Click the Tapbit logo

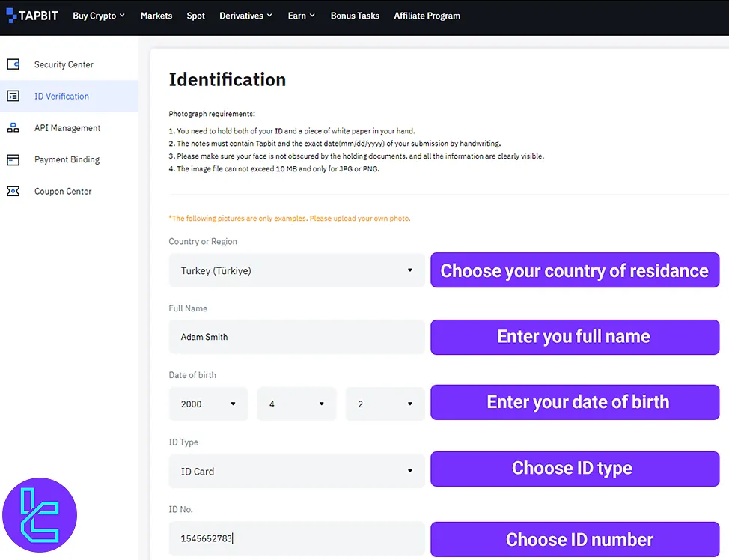click(x=32, y=16)
